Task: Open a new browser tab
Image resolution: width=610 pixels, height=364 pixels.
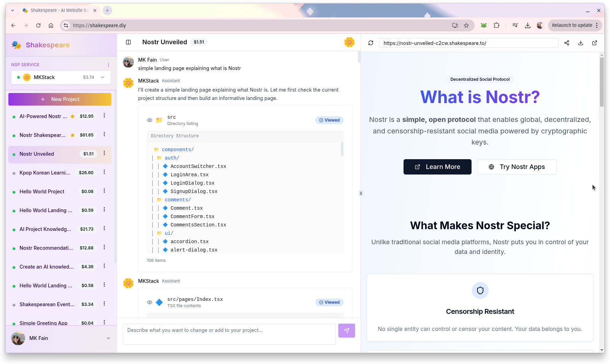Action: click(x=107, y=10)
